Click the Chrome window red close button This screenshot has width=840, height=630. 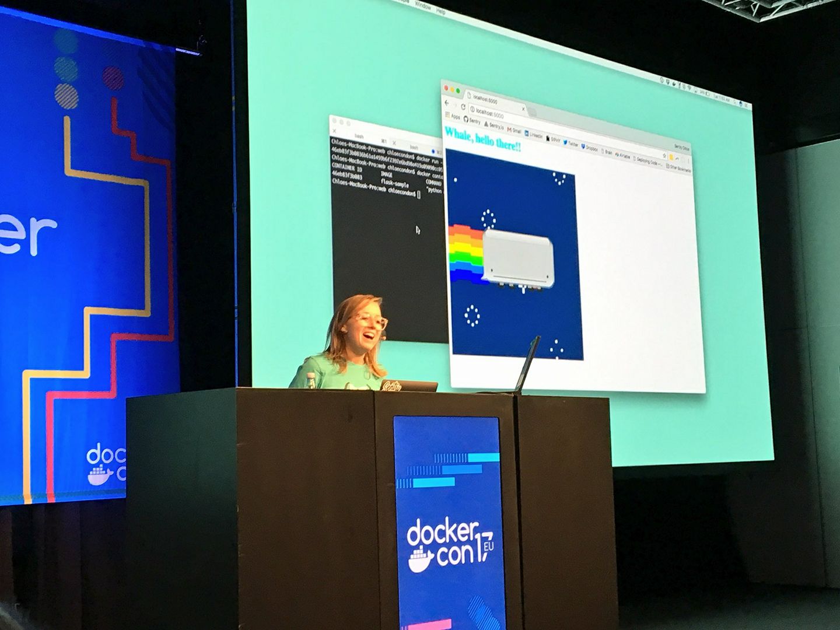(x=447, y=88)
